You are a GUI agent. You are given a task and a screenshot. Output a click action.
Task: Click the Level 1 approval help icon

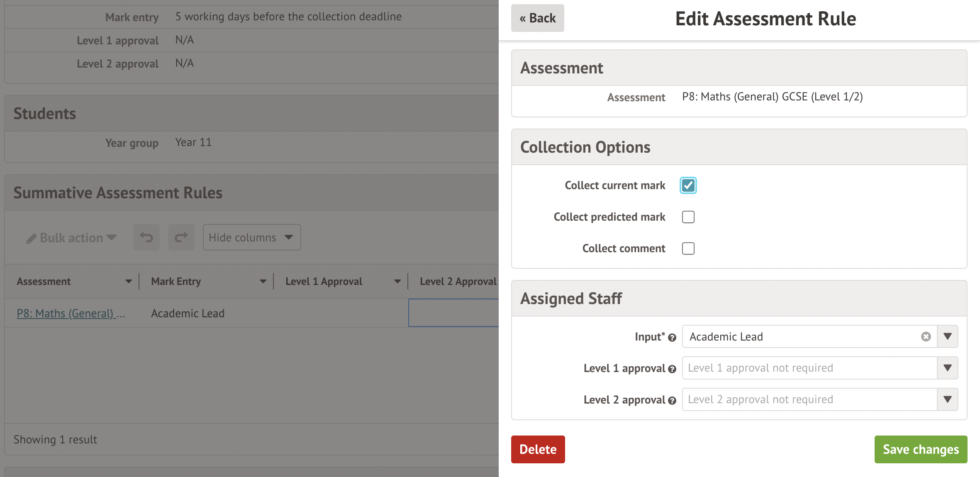672,369
